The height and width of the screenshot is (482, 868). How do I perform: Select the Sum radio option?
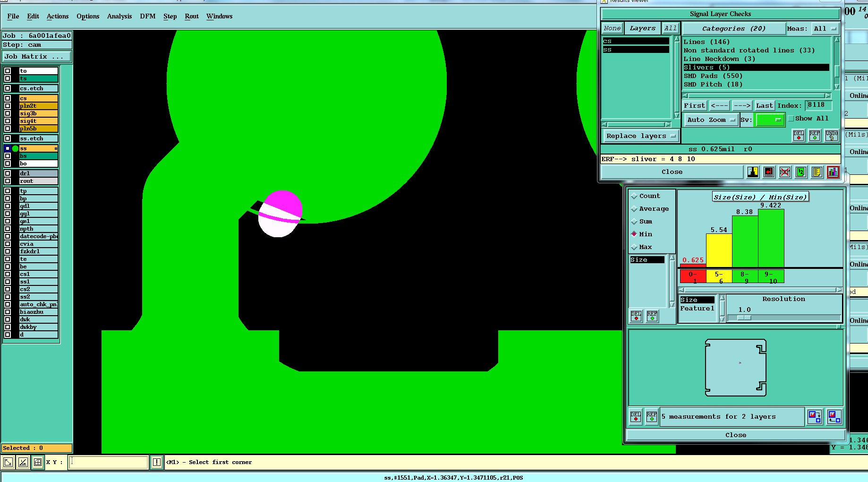click(x=634, y=222)
